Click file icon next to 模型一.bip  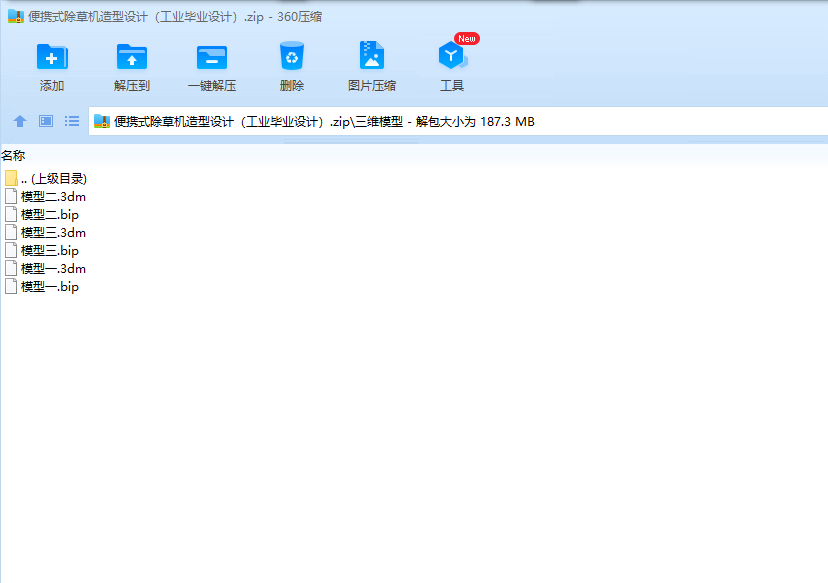[11, 286]
